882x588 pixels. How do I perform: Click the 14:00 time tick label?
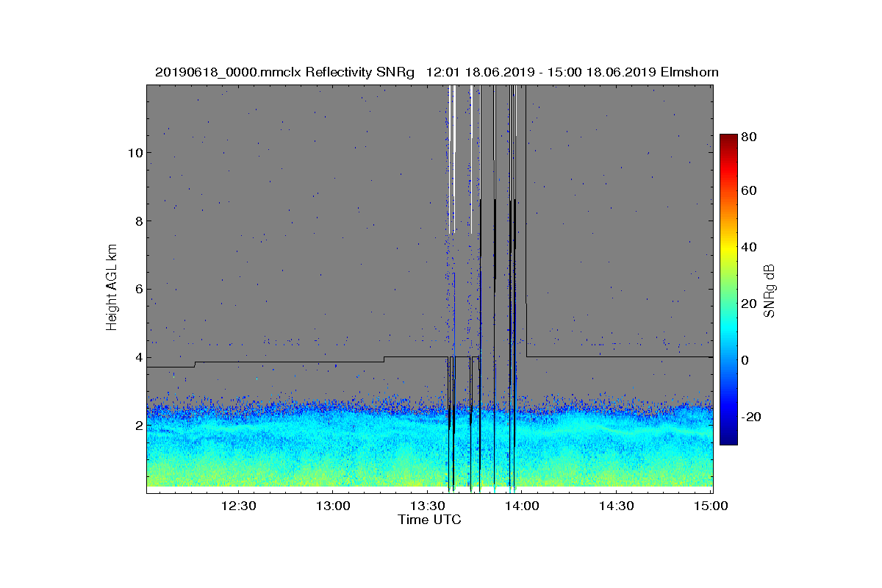click(x=523, y=506)
